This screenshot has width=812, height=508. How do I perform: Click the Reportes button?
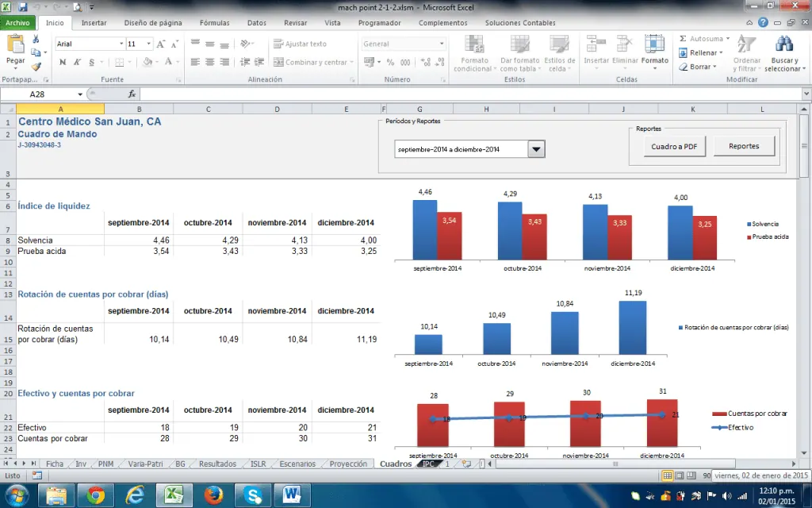click(744, 146)
